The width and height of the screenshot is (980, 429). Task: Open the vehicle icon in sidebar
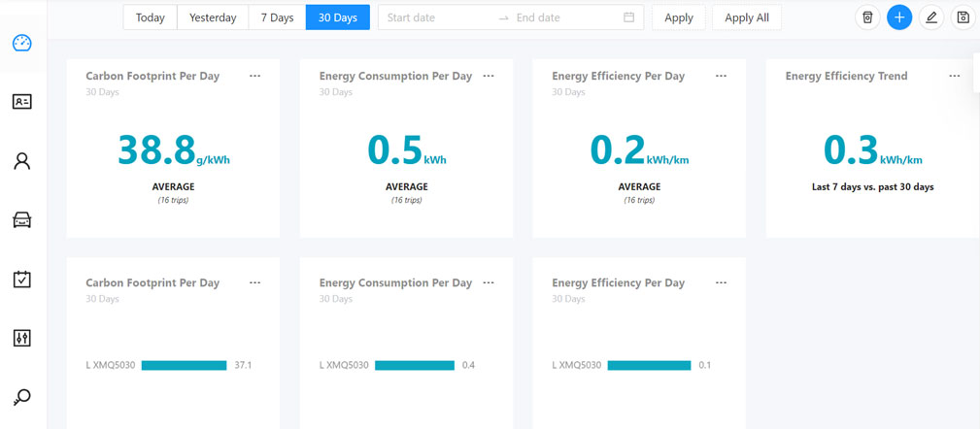click(22, 220)
